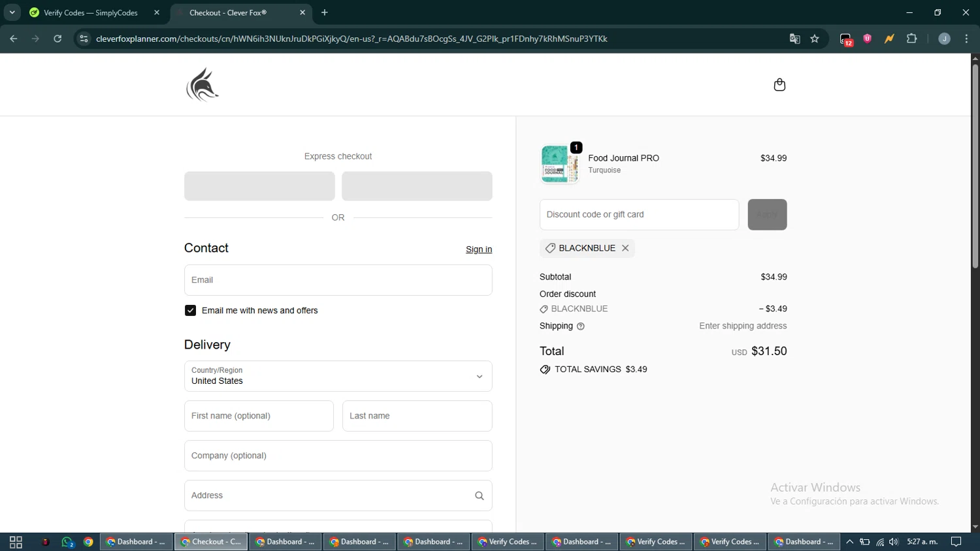Click the Address input field

coord(338,496)
